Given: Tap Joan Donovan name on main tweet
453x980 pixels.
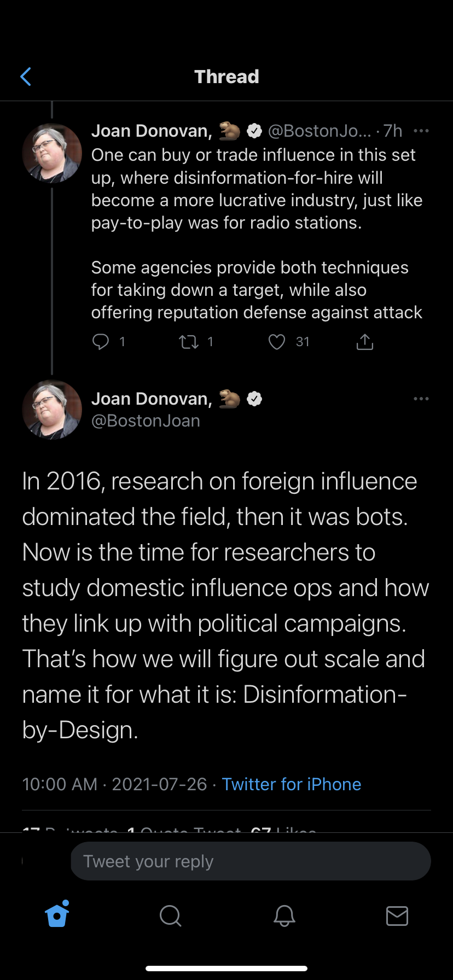Looking at the screenshot, I should (152, 399).
